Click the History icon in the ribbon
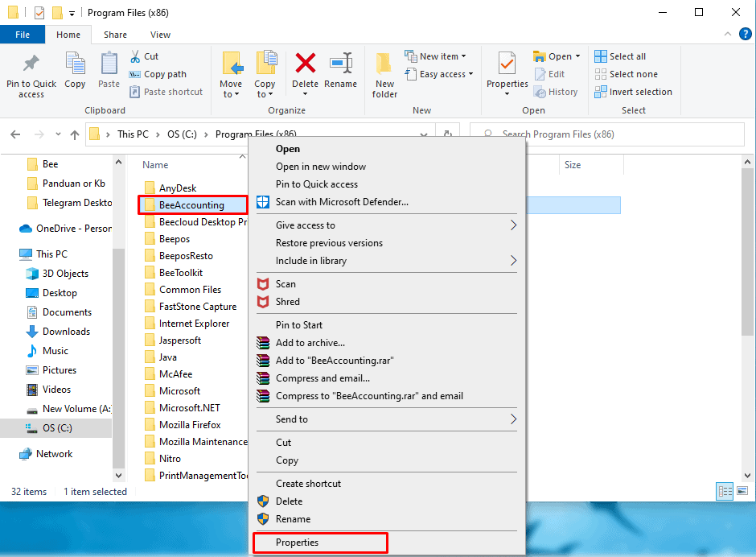The height and width of the screenshot is (557, 756). tap(540, 92)
